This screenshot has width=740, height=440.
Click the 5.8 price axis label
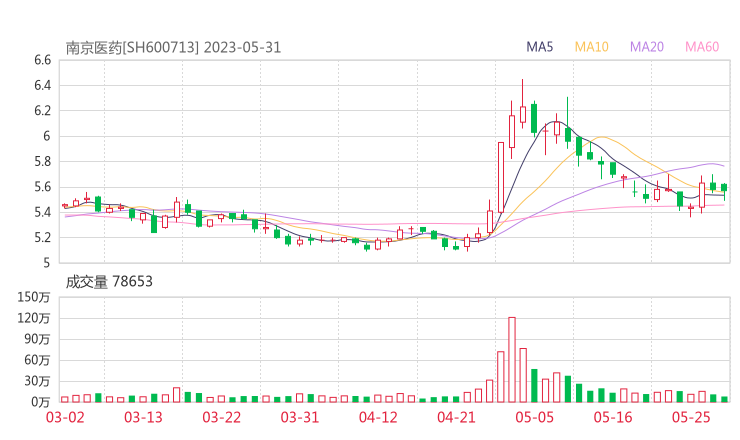pyautogui.click(x=42, y=161)
